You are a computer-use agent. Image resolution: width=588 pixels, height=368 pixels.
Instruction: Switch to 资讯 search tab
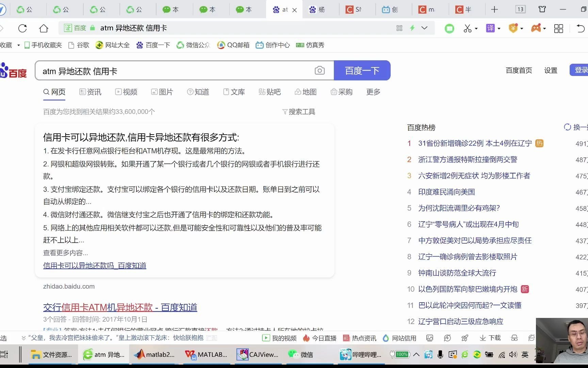(x=90, y=92)
